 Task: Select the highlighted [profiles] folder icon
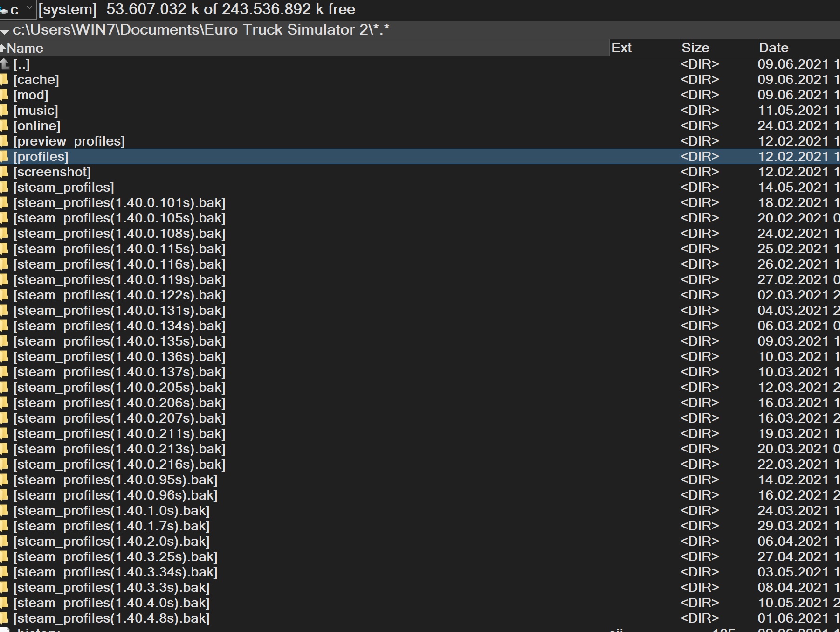click(4, 157)
